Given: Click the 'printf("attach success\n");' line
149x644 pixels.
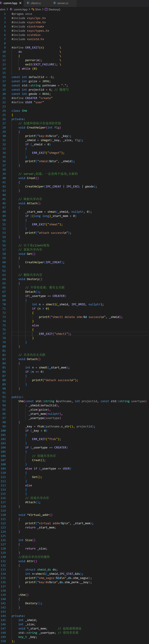Looking at the screenshot, I should coord(48,233).
